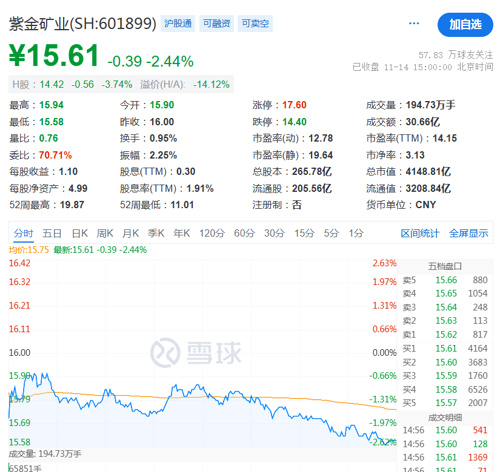Select the 可融资 tag badge
Viewport: 500px width, 472px height.
click(217, 23)
